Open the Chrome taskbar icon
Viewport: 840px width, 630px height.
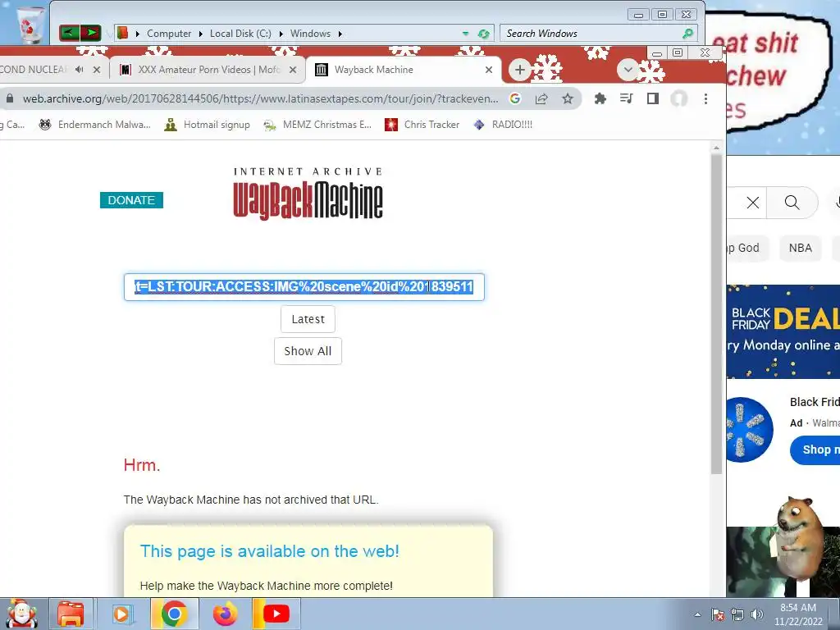coord(174,614)
